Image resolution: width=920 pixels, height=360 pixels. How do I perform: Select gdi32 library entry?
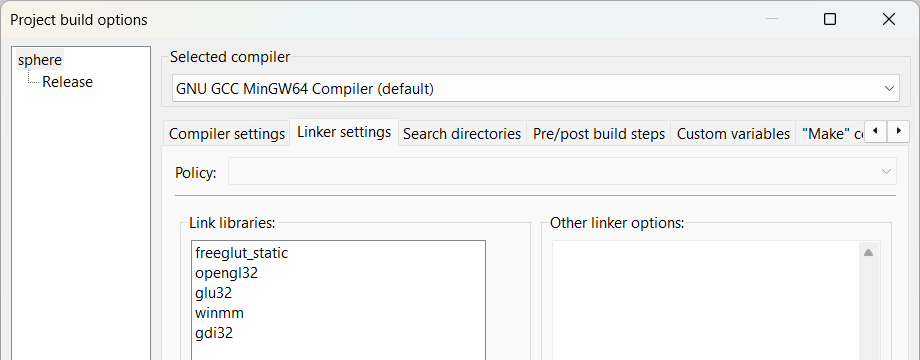[214, 333]
